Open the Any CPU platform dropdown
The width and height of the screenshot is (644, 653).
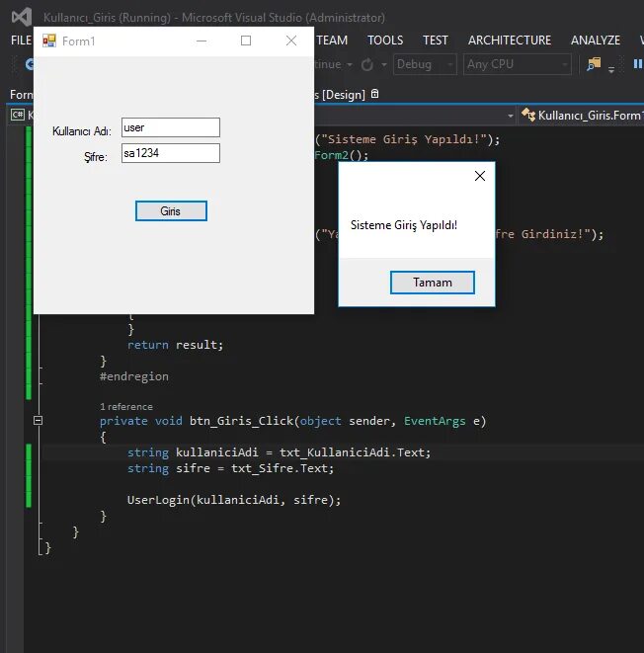[x=517, y=64]
